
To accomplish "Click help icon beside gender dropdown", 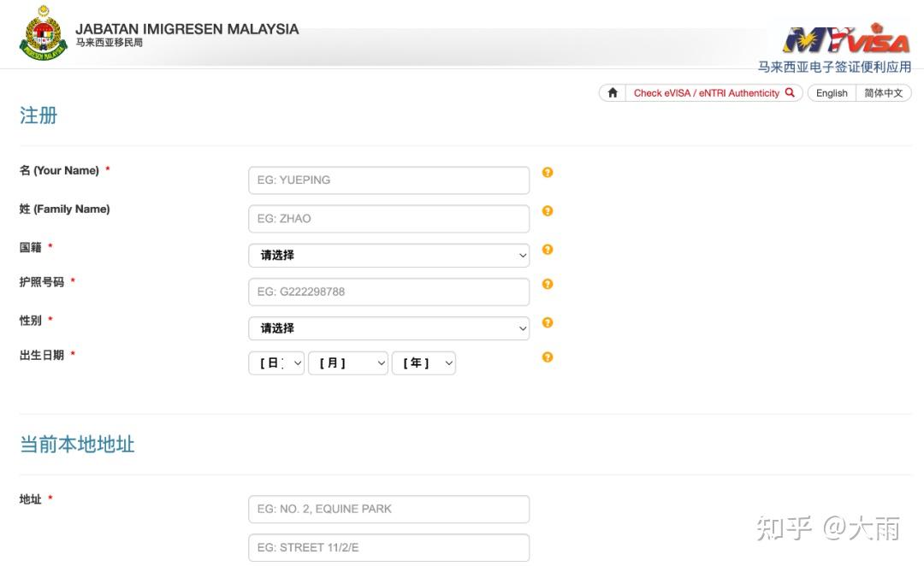I will point(548,323).
